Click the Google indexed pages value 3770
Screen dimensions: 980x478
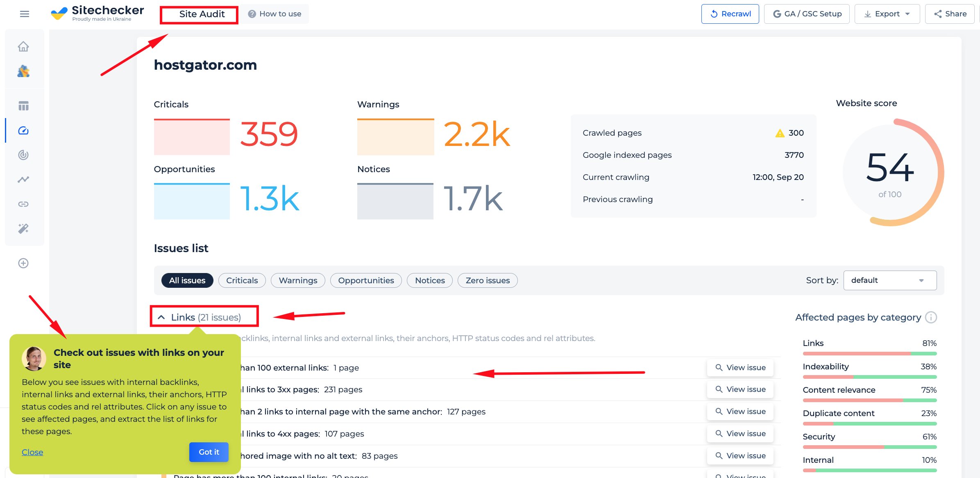coord(794,155)
